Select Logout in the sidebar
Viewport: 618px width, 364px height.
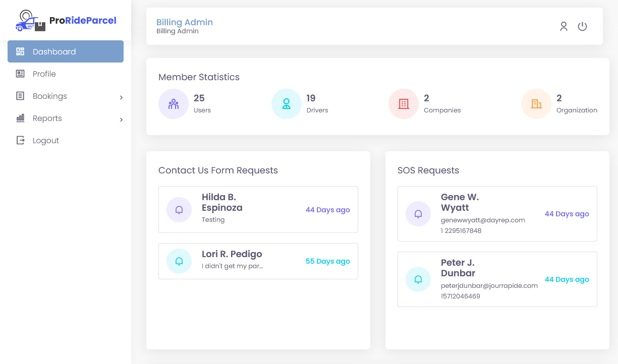[x=66, y=140]
